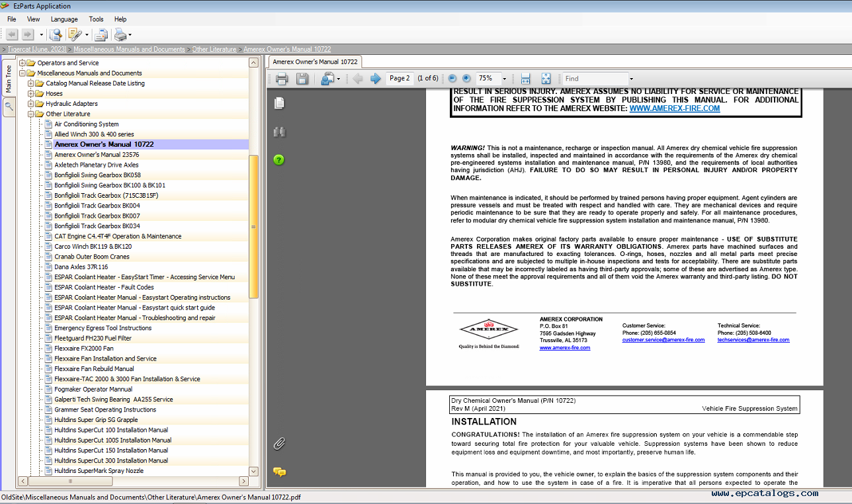This screenshot has height=504, width=852.
Task: Expand the Hydraulic Adapters folder
Action: tap(30, 104)
